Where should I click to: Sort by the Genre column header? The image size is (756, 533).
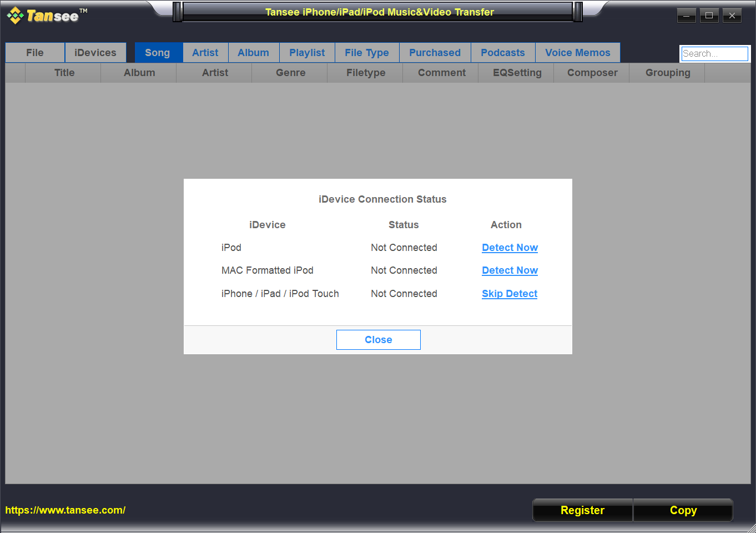(290, 73)
